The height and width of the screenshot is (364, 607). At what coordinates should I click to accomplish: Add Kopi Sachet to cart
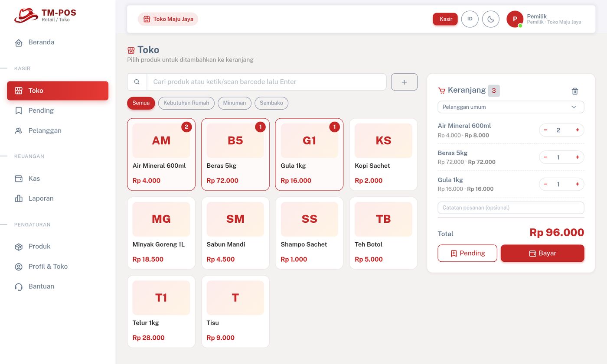(x=383, y=154)
